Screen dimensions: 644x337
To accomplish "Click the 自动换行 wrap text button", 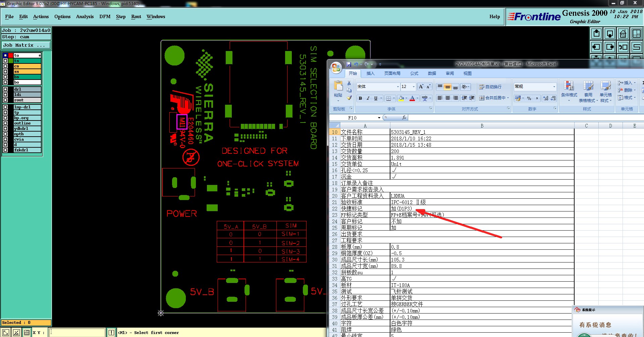I will (490, 87).
